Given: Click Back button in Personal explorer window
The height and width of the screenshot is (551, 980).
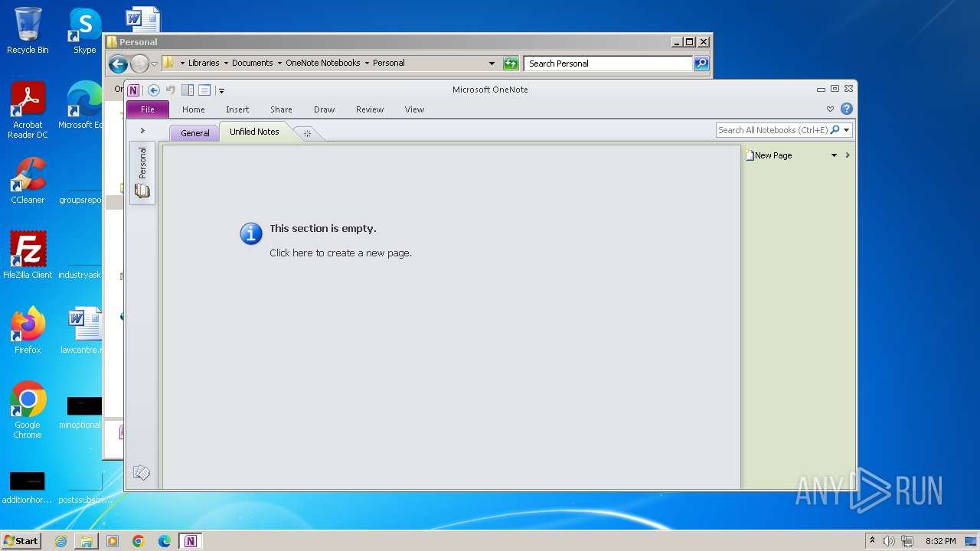Looking at the screenshot, I should pyautogui.click(x=118, y=64).
